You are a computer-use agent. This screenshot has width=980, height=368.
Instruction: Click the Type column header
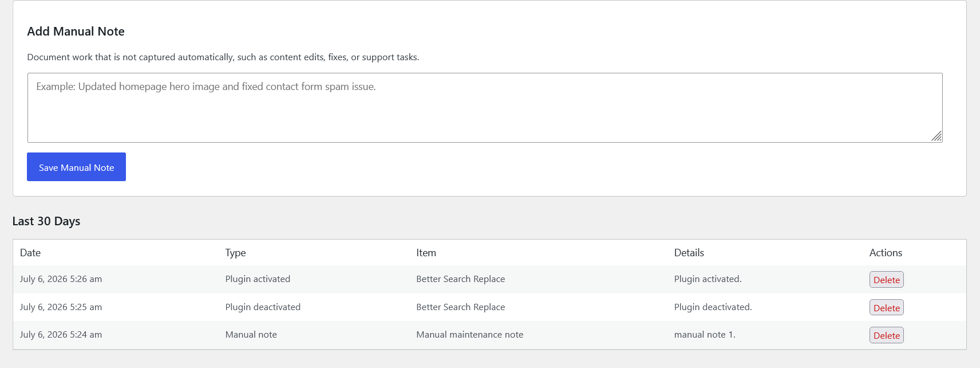tap(235, 253)
